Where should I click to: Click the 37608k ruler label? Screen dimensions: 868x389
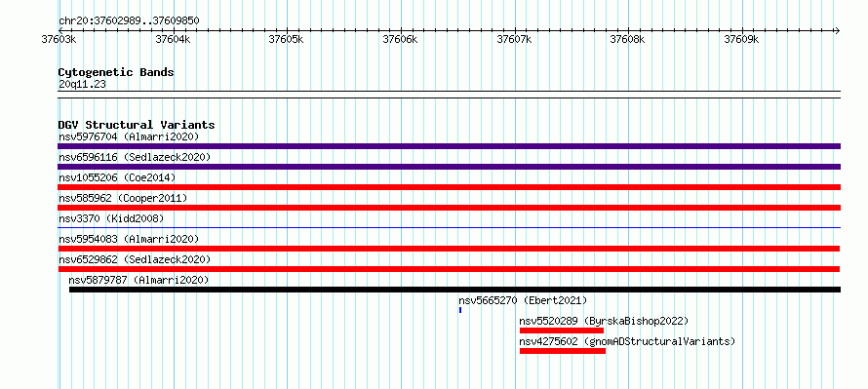point(628,39)
